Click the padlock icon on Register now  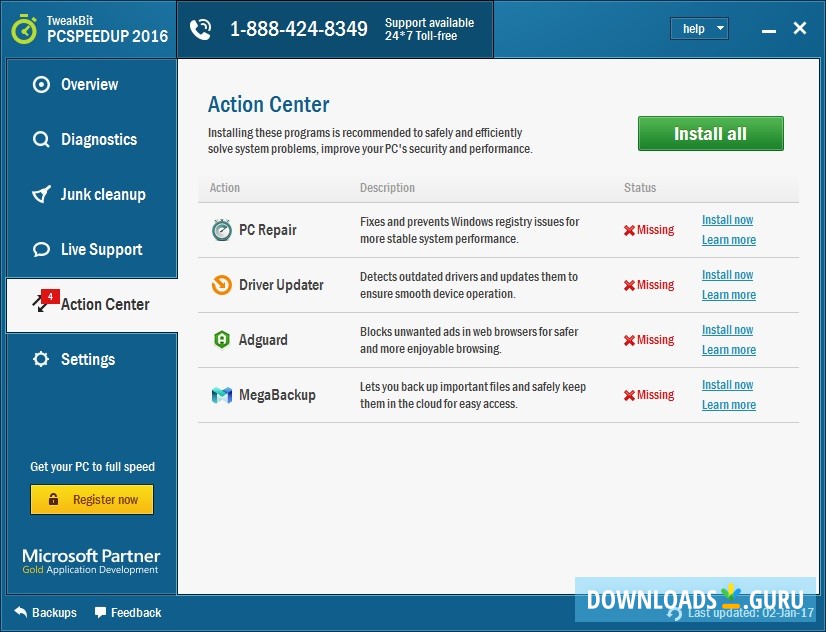(x=53, y=499)
